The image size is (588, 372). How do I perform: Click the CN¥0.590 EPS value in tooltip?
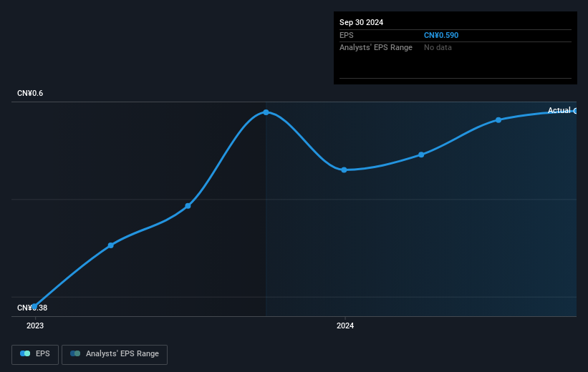click(x=441, y=35)
